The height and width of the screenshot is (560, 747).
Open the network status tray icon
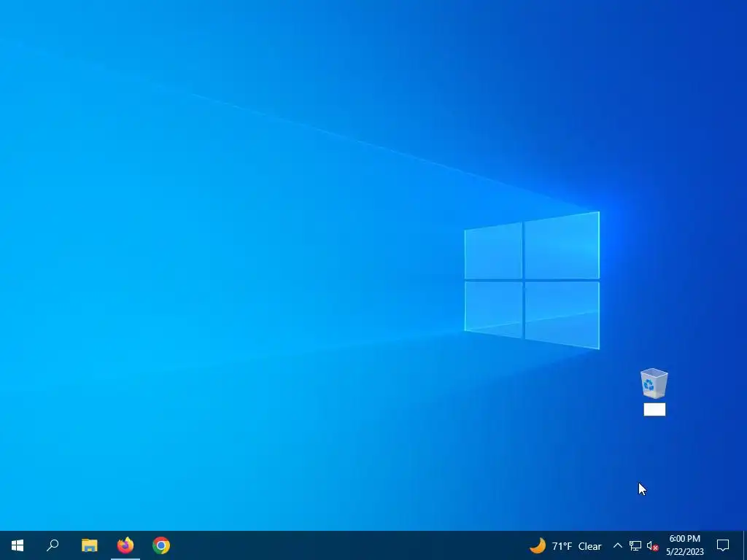pyautogui.click(x=635, y=545)
